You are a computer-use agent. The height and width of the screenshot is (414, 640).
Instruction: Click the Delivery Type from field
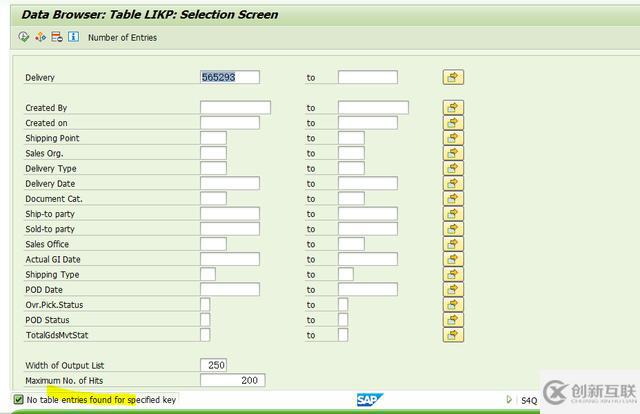(213, 168)
